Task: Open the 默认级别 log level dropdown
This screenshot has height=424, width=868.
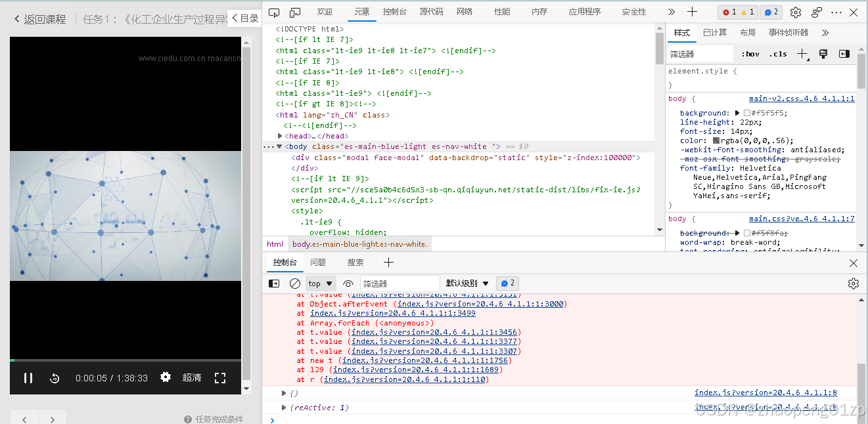Action: coord(468,284)
